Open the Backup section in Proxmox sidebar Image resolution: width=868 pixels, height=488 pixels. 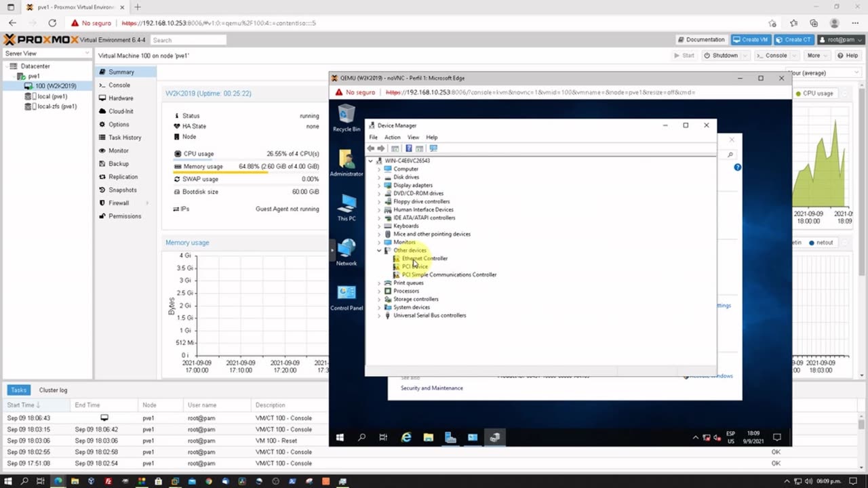tap(119, 163)
